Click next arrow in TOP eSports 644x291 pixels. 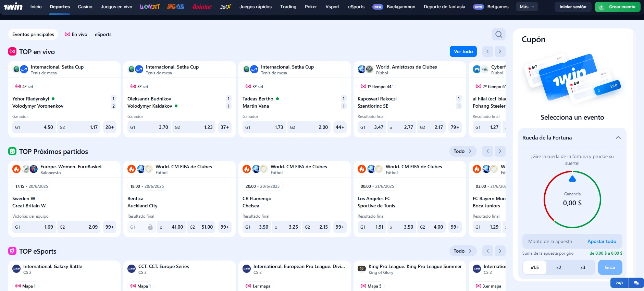[x=500, y=251]
